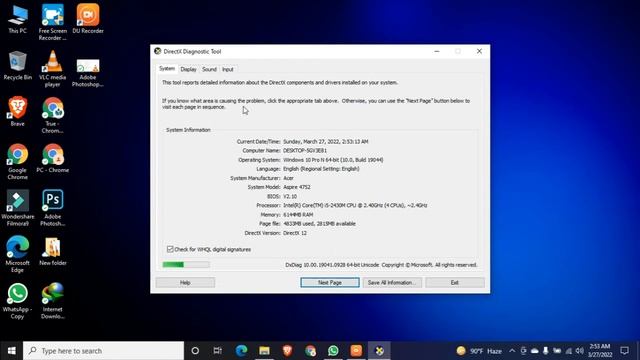Click the volume speaker tray icon
This screenshot has width=640, height=360.
(580, 351)
